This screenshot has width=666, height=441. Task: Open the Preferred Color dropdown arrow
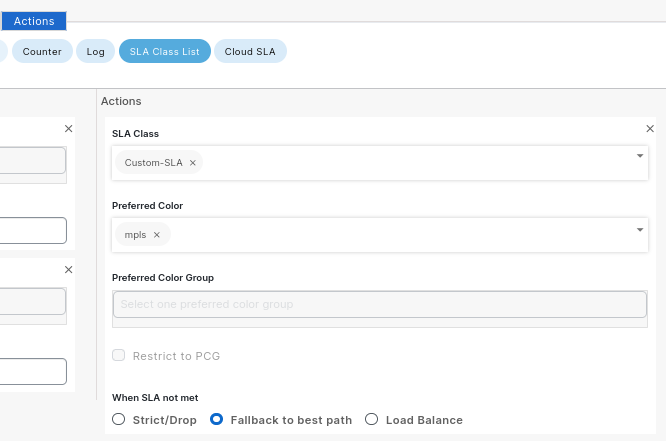click(640, 229)
